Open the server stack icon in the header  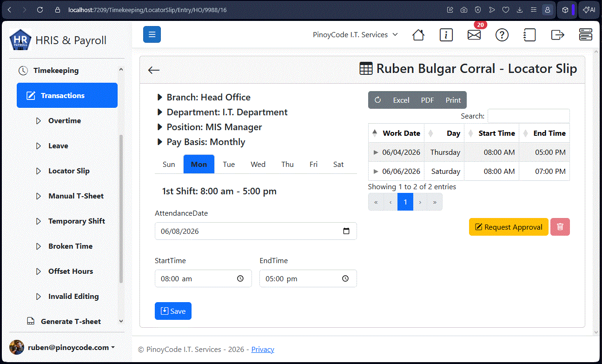click(585, 35)
